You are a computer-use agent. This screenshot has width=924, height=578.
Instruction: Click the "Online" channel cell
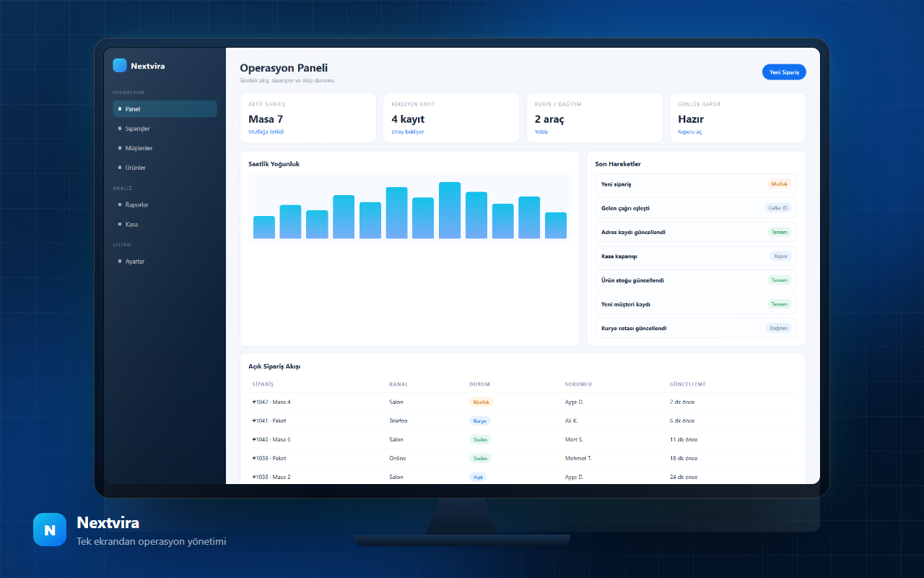tap(398, 458)
